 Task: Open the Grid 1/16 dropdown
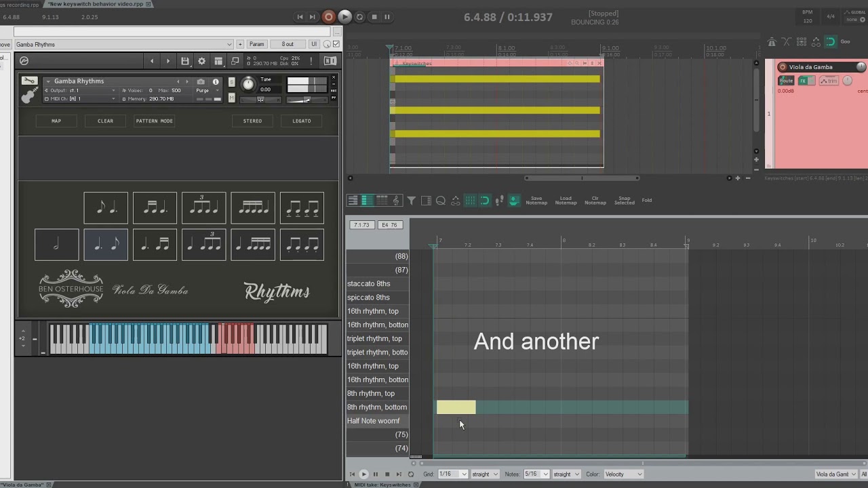453,474
